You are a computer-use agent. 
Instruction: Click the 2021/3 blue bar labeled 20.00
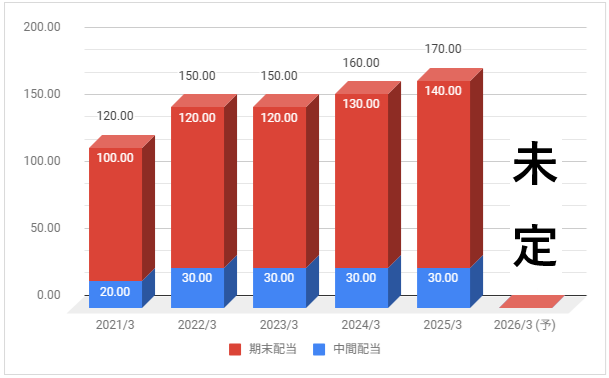(116, 294)
